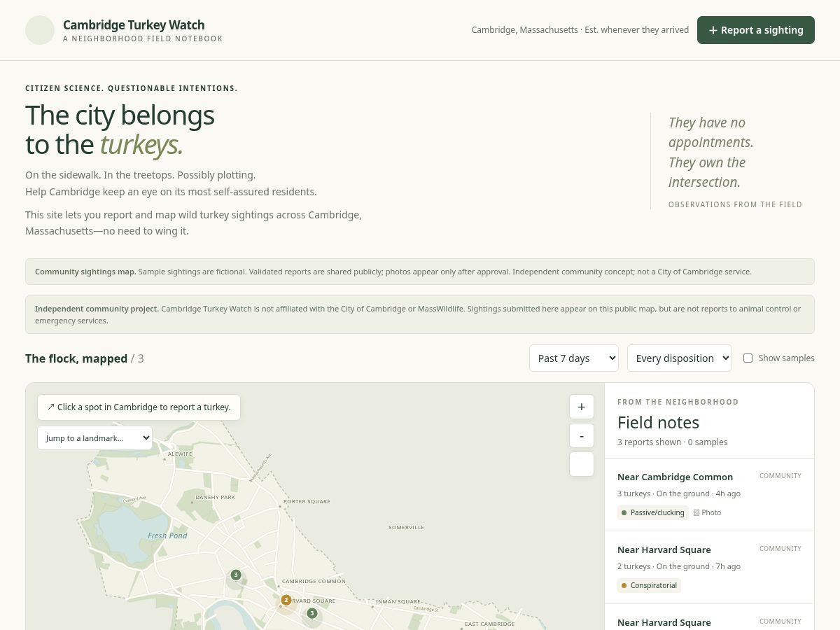Enable the Show samples checkbox

click(x=748, y=358)
